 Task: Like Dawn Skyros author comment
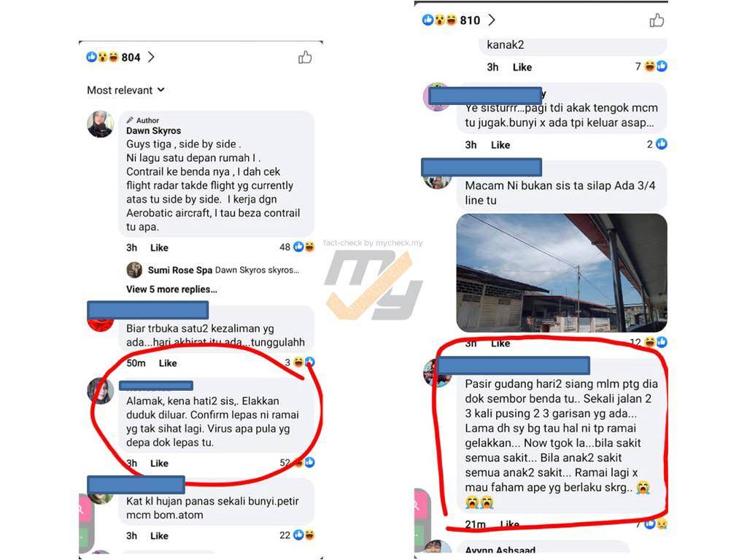tap(159, 248)
